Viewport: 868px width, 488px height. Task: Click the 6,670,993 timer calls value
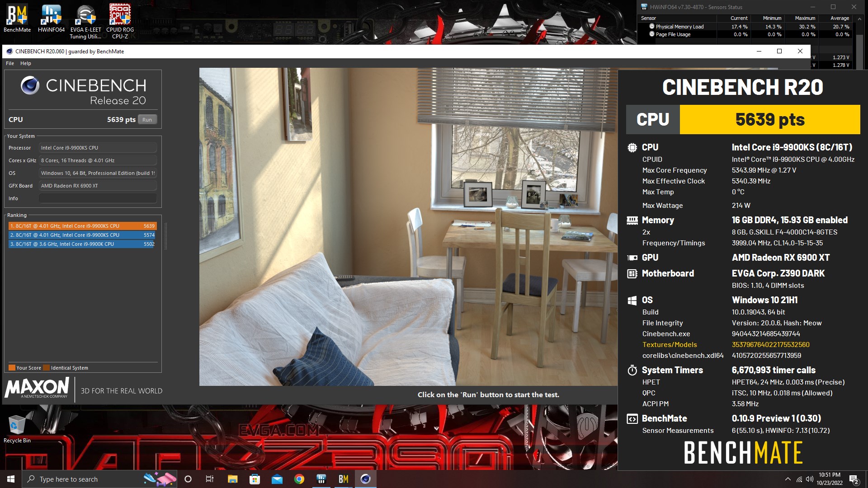(774, 370)
